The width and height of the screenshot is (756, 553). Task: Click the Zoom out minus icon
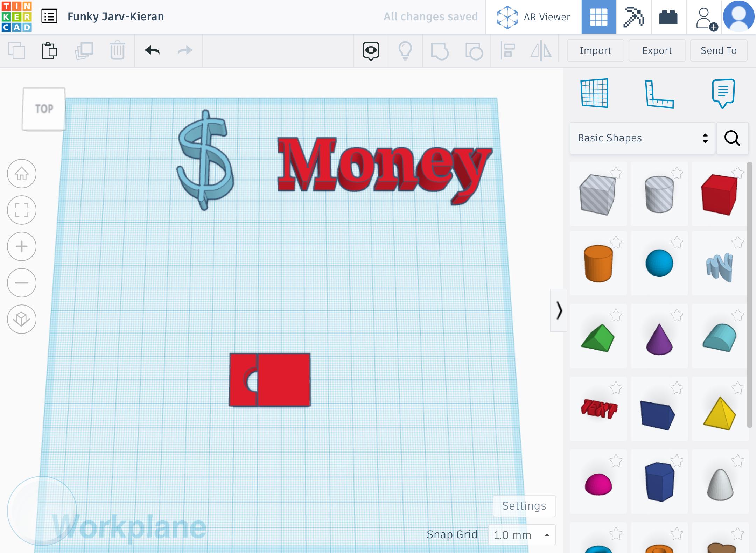22,283
